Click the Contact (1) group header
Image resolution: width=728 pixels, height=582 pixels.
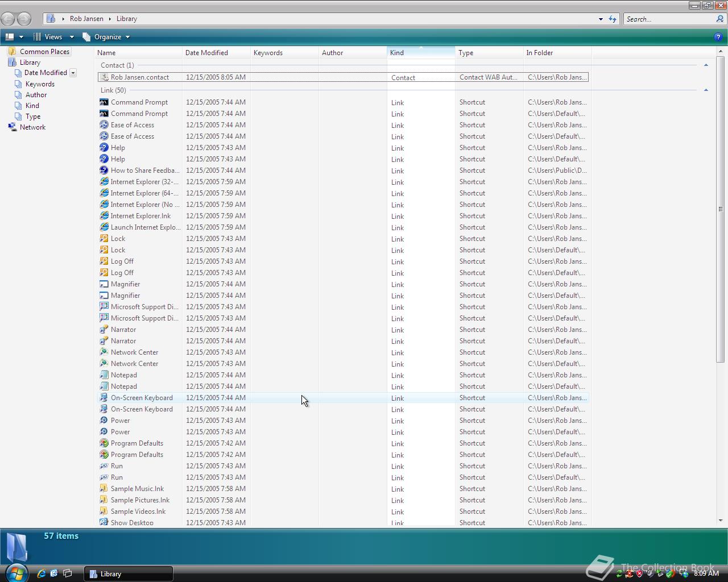(117, 65)
